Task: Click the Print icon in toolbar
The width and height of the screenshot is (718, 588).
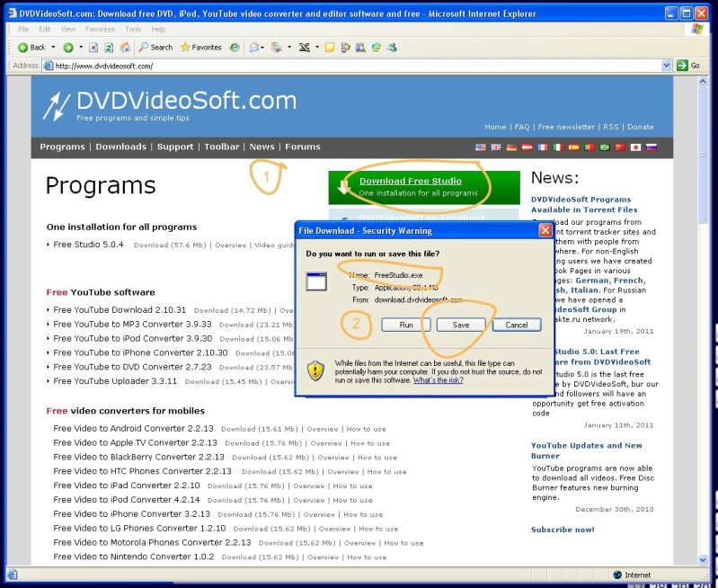Action: coord(276,48)
